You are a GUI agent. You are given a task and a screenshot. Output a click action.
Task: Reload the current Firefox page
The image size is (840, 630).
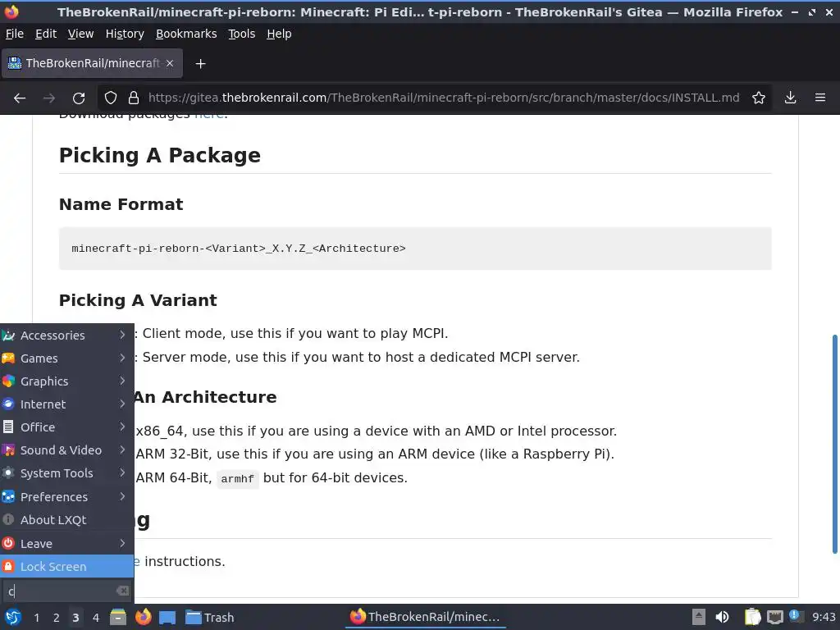click(x=79, y=98)
